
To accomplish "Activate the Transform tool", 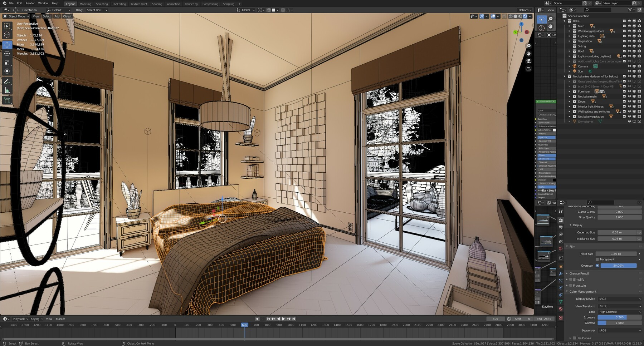I will 7,71.
